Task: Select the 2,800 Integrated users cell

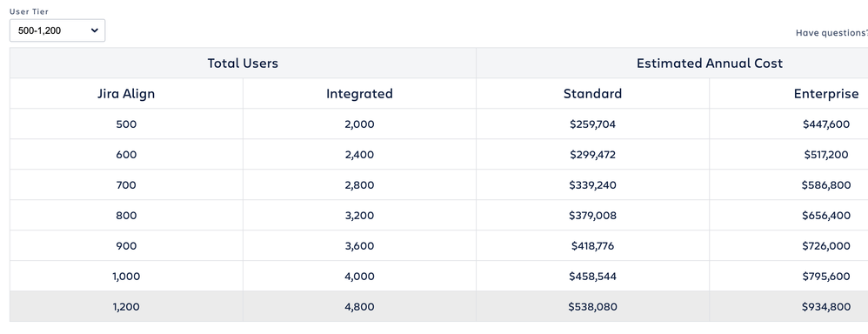Action: point(359,185)
